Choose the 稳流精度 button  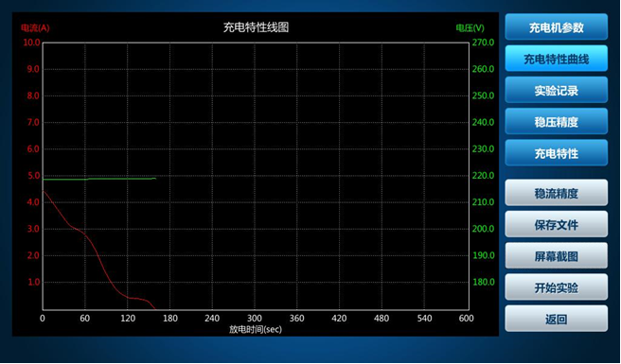(556, 193)
